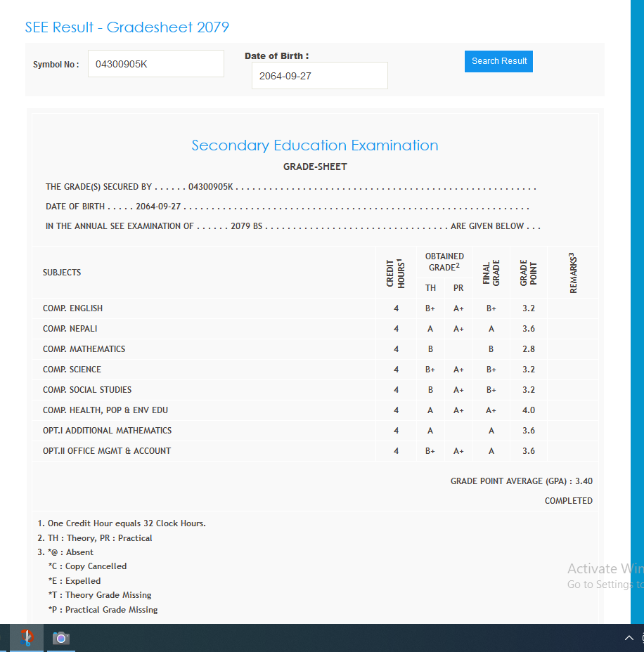Select the COMP. NEPALI subject name
Viewport: 644px width, 652px height.
click(70, 329)
